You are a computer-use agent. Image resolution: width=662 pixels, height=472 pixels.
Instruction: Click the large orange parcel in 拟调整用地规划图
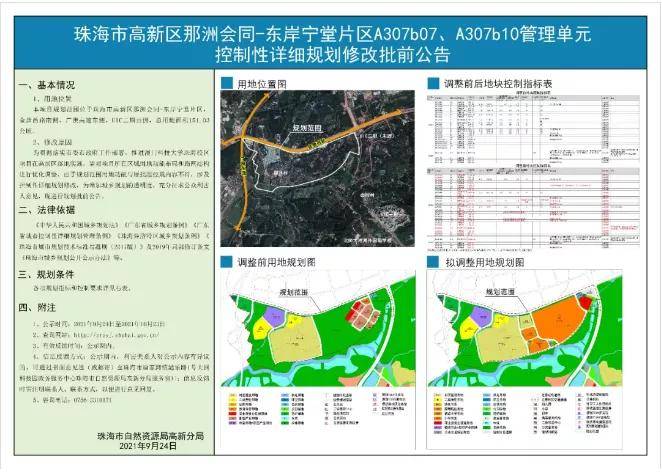[x=558, y=319]
